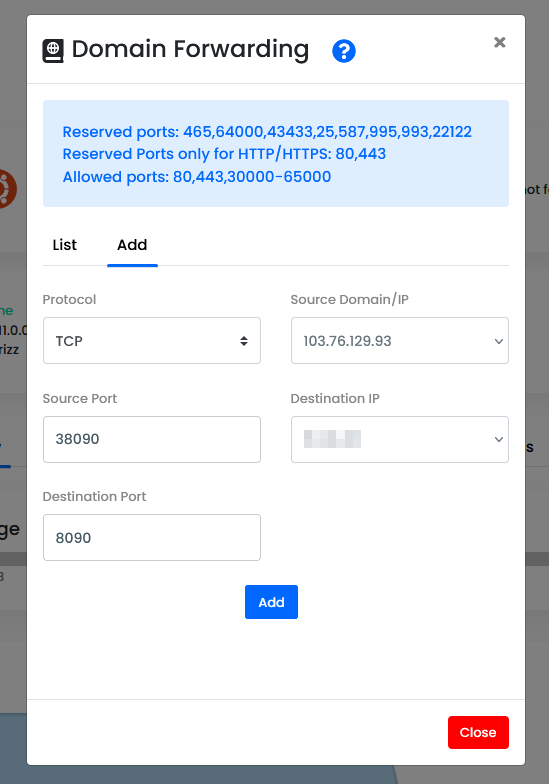Viewport: 549px width, 784px height.
Task: Click the Source Domain/IP field label
Action: pos(350,300)
